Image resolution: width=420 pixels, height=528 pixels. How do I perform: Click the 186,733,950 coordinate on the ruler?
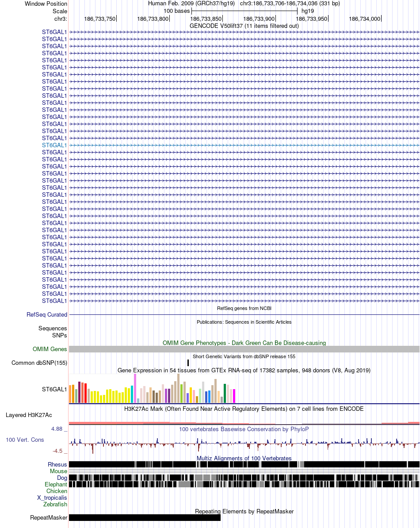tap(312, 19)
